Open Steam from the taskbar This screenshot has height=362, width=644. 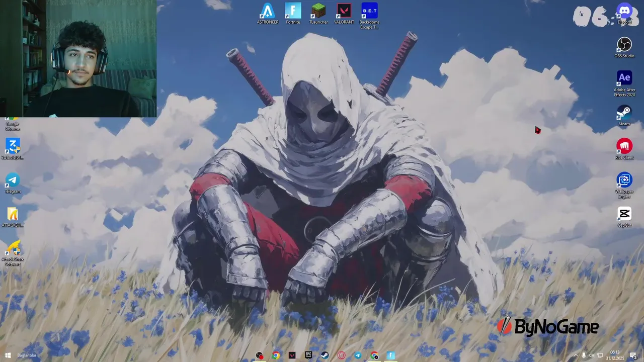click(325, 355)
